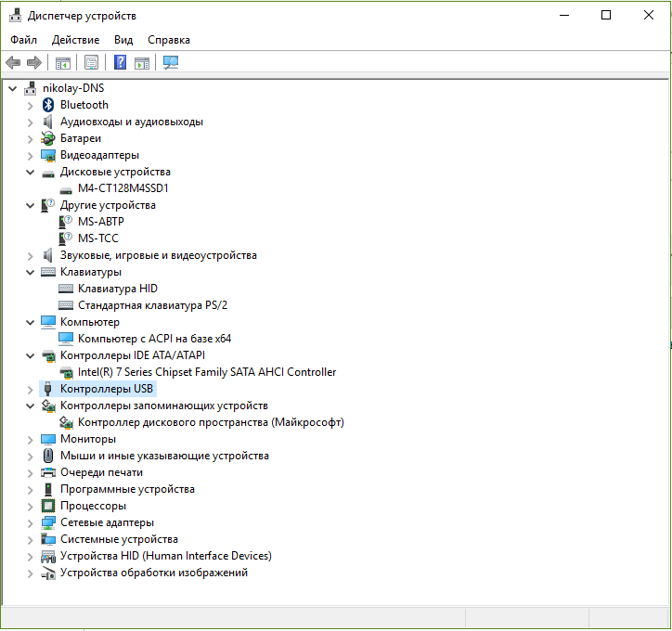Viewport: 672px width, 631px height.
Task: Click the monitor icon beside Компьютер с ACPI
Action: 66,339
